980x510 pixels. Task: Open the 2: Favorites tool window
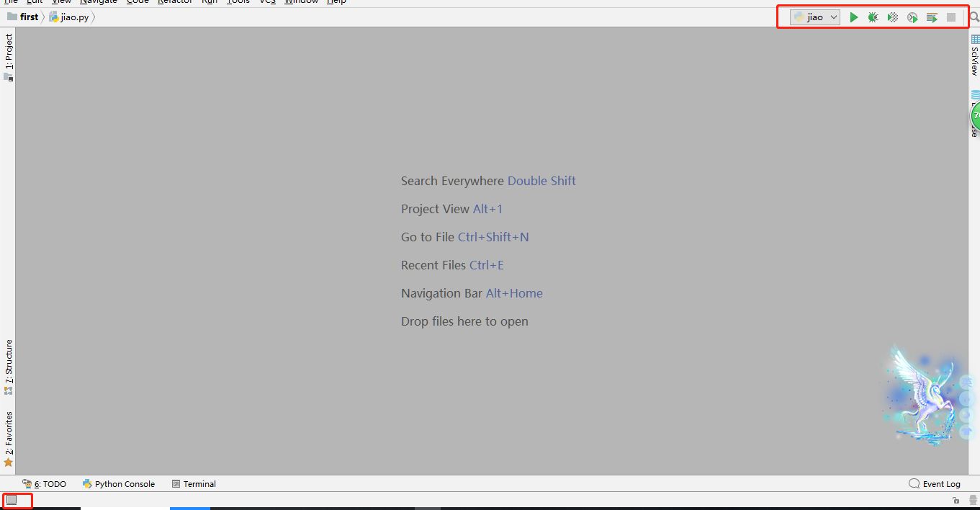(9, 439)
